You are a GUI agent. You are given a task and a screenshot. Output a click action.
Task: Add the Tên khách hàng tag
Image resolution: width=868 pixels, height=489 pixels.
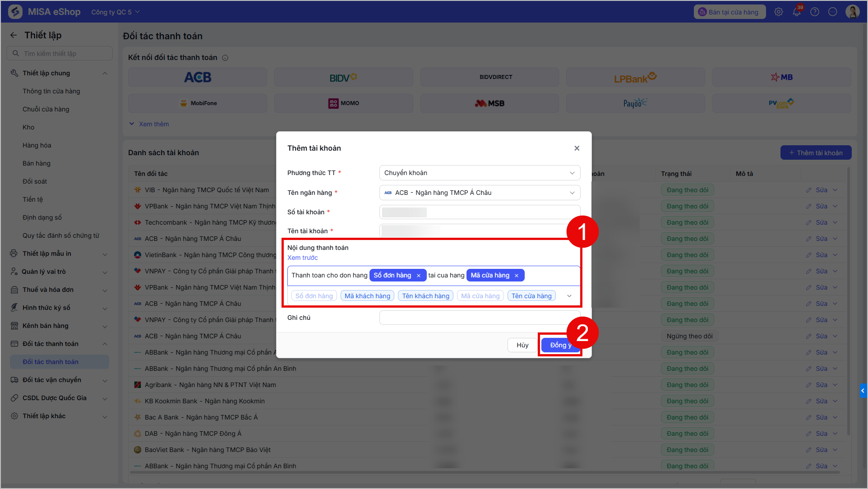point(426,296)
